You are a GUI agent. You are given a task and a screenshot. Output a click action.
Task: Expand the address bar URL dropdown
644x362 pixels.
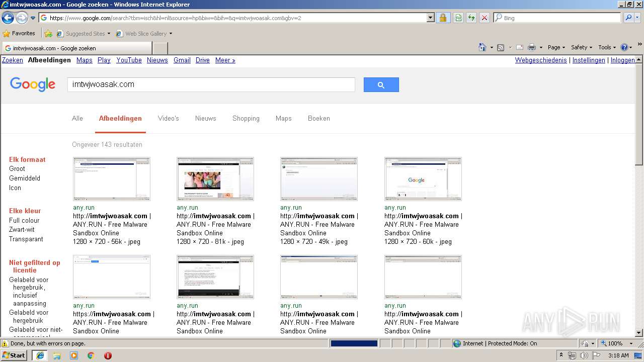tap(430, 18)
